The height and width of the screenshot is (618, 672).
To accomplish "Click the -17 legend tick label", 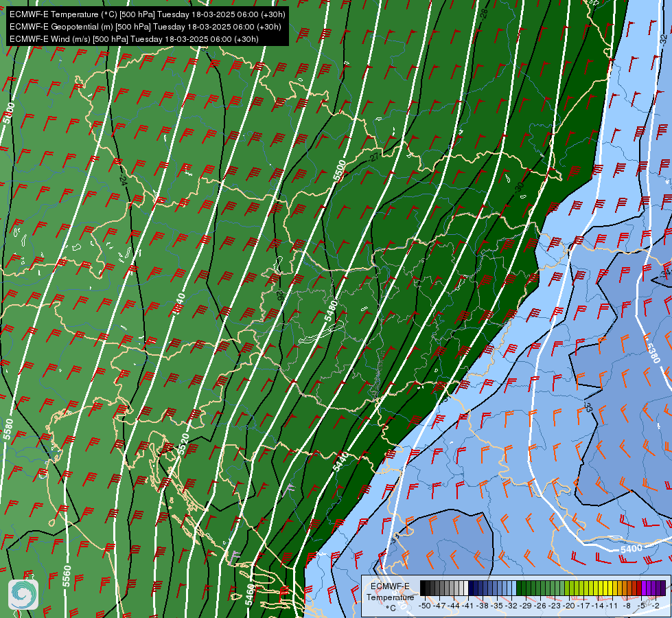I will (x=583, y=606).
